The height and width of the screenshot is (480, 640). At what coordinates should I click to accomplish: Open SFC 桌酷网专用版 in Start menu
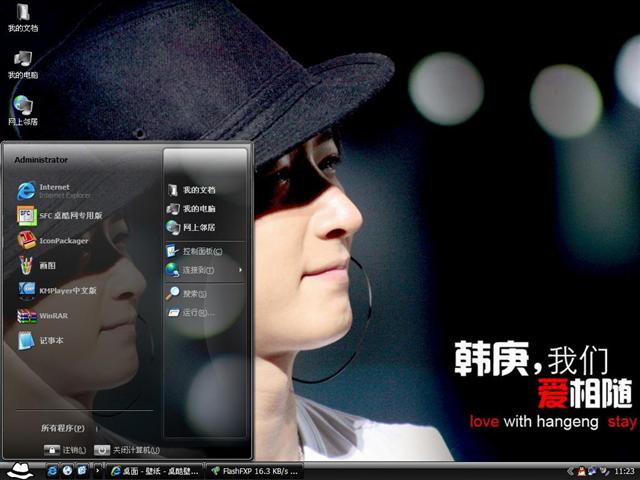click(x=60, y=216)
